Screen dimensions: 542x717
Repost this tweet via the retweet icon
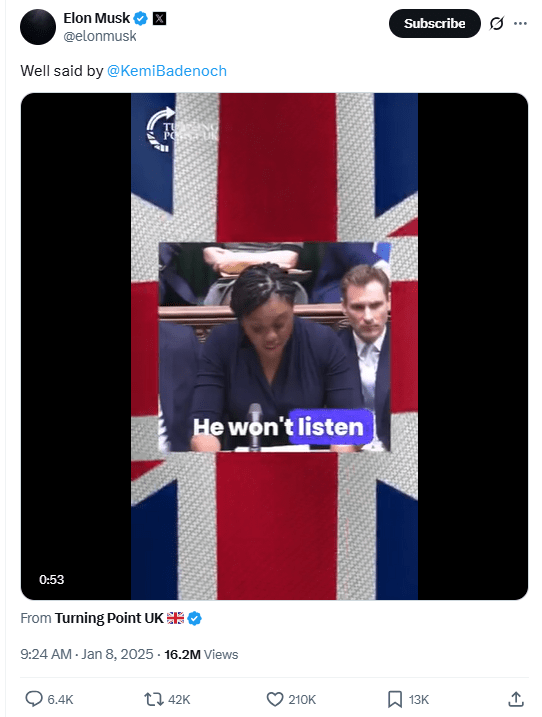click(x=154, y=699)
